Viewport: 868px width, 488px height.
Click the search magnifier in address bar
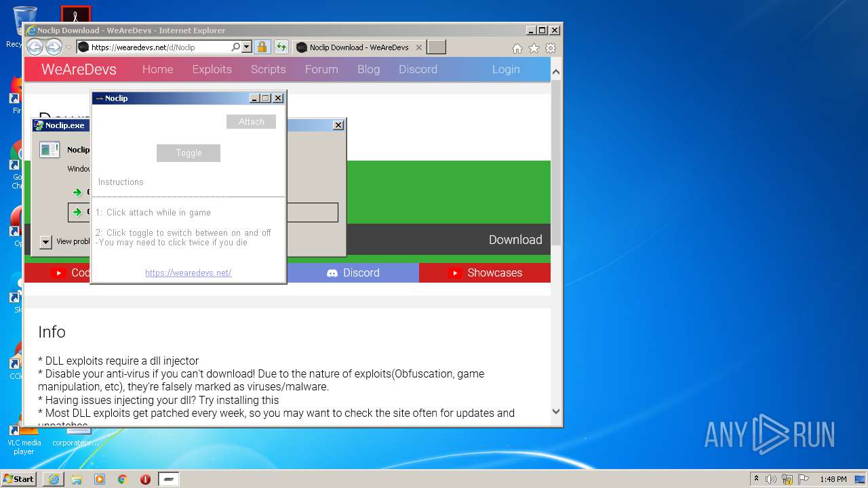click(x=235, y=47)
